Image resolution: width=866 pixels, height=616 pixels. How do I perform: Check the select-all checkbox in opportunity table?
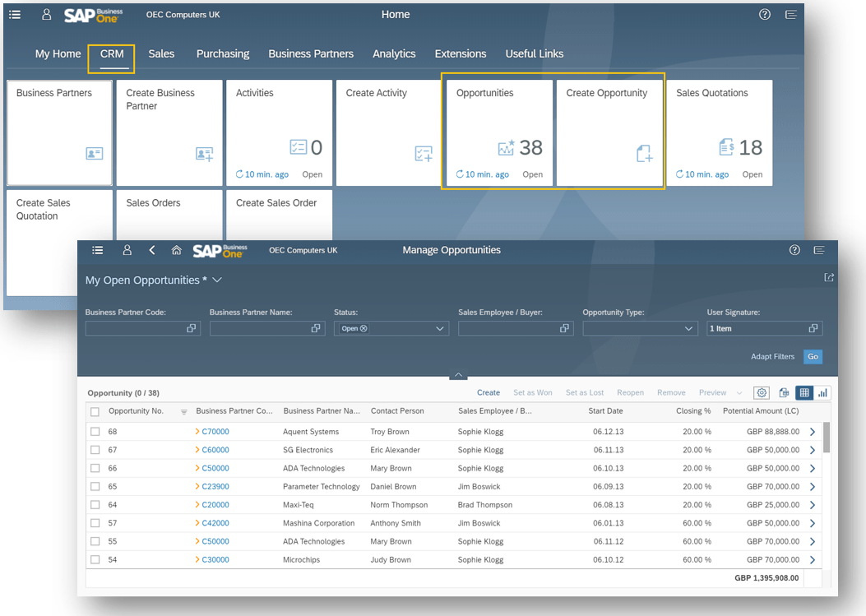[95, 411]
